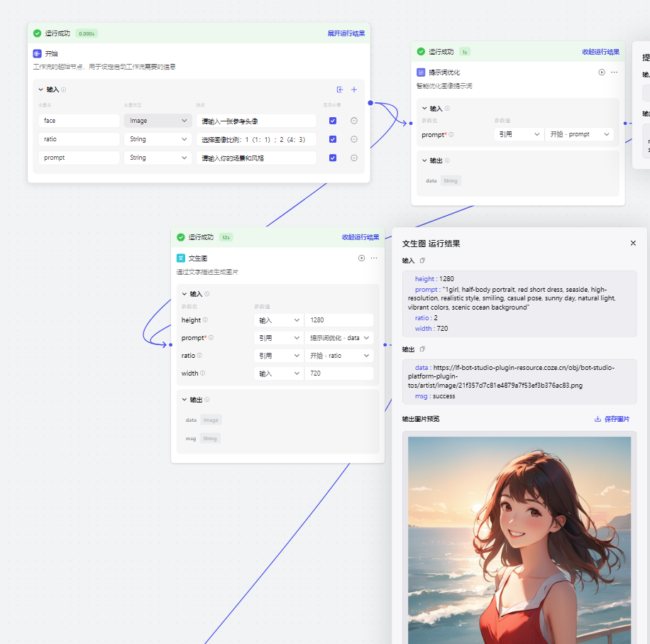Screen dimensions: 650x644
Task: Edit the face variable name field
Action: pyautogui.click(x=79, y=121)
